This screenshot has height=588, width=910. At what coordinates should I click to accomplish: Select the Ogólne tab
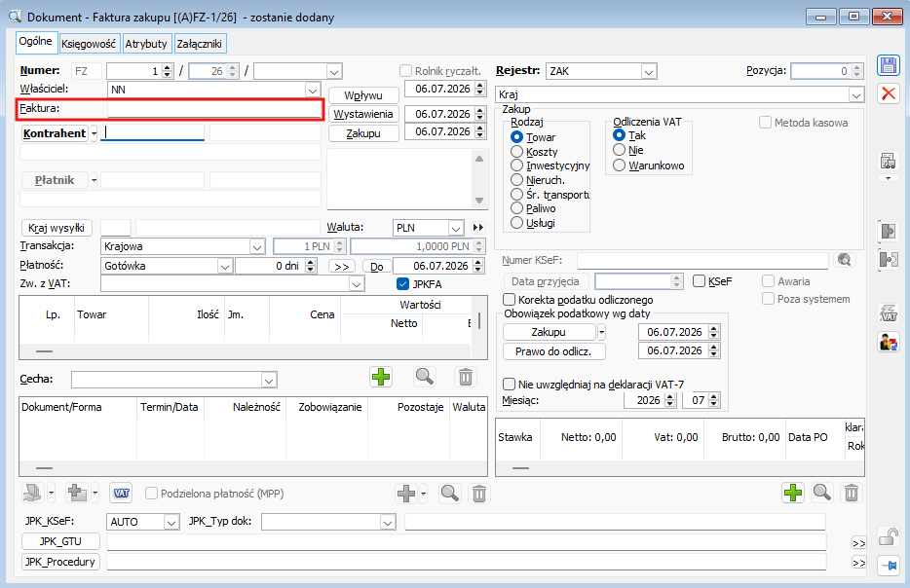35,42
